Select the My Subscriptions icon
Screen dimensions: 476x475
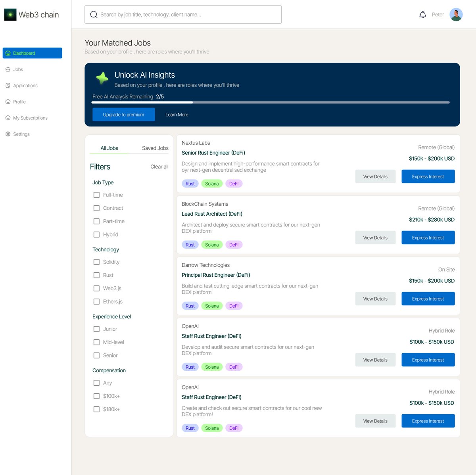pos(8,118)
